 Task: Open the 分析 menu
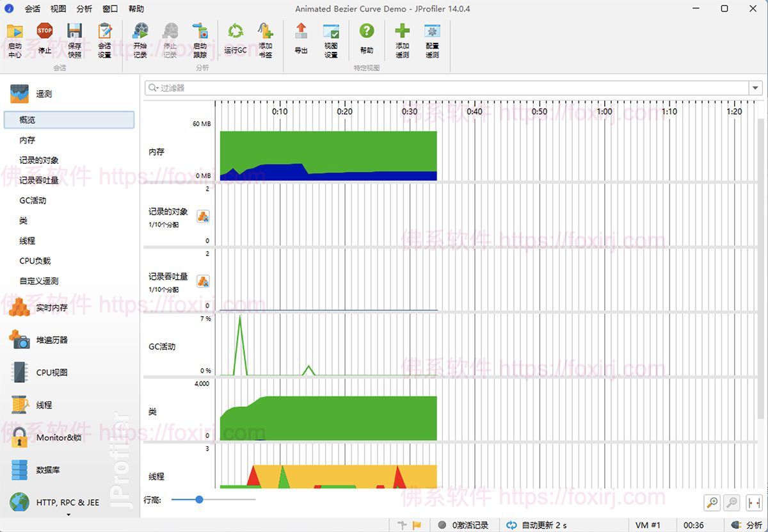[84, 9]
